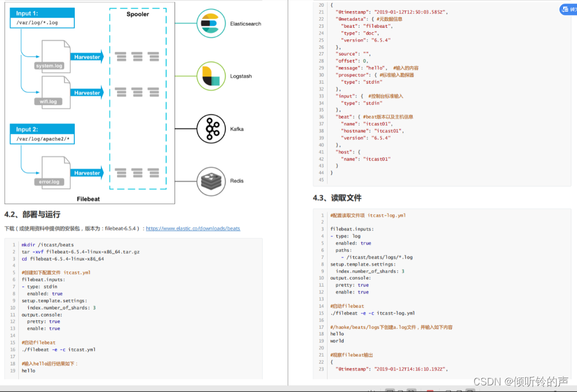577x392 pixels.
Task: Open the elastic.co downloads/beats link
Action: point(193,228)
